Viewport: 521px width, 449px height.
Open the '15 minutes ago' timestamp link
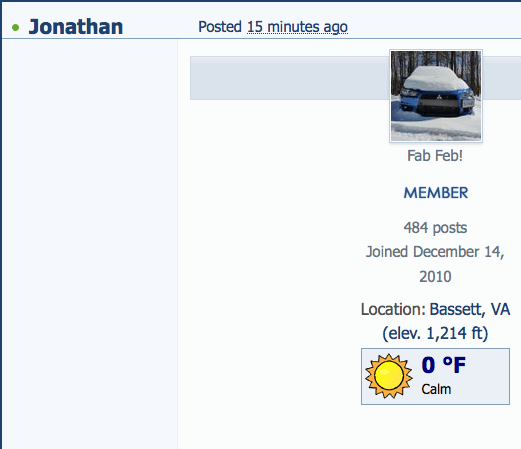click(x=297, y=27)
